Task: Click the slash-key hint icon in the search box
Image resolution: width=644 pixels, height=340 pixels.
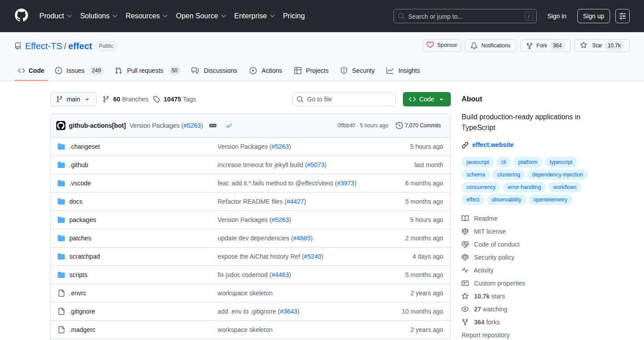Action: click(529, 16)
